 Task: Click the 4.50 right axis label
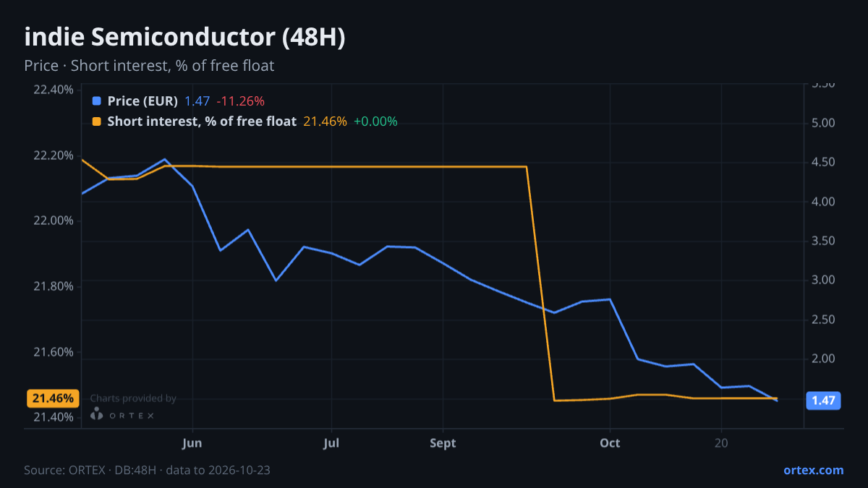(x=824, y=162)
